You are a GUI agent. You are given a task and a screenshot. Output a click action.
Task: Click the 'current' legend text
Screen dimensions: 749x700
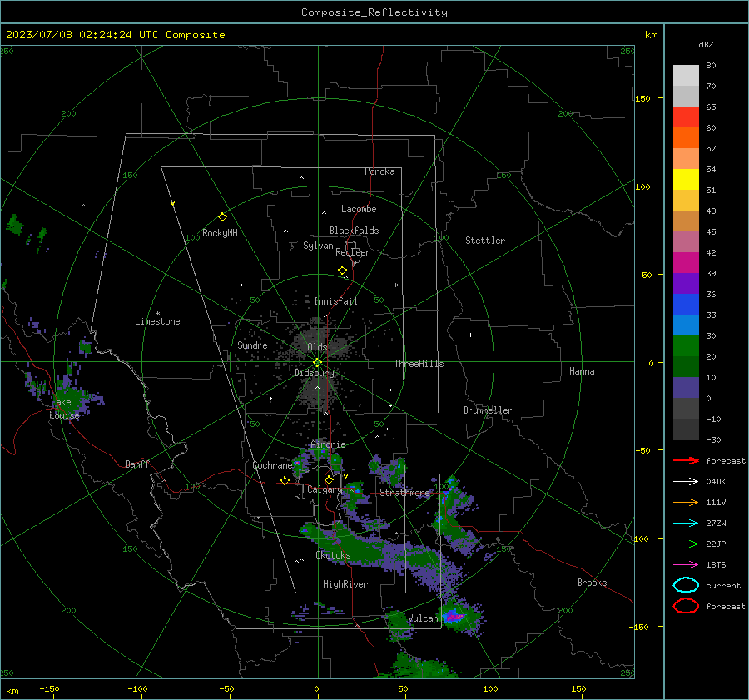722,585
